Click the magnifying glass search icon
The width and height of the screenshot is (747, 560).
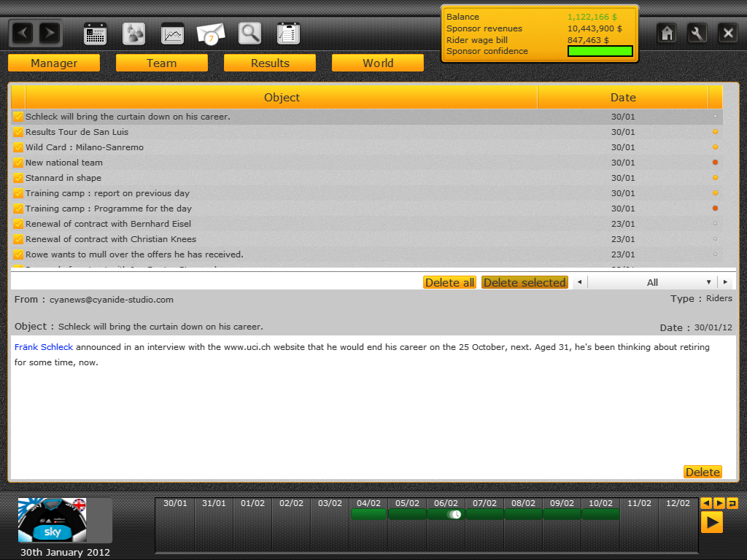tap(250, 34)
